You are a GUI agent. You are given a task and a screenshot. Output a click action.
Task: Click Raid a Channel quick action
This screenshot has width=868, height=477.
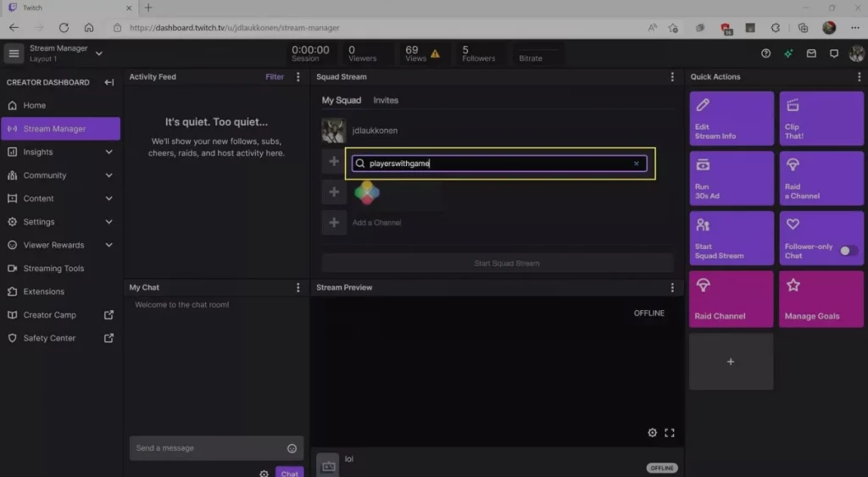821,178
